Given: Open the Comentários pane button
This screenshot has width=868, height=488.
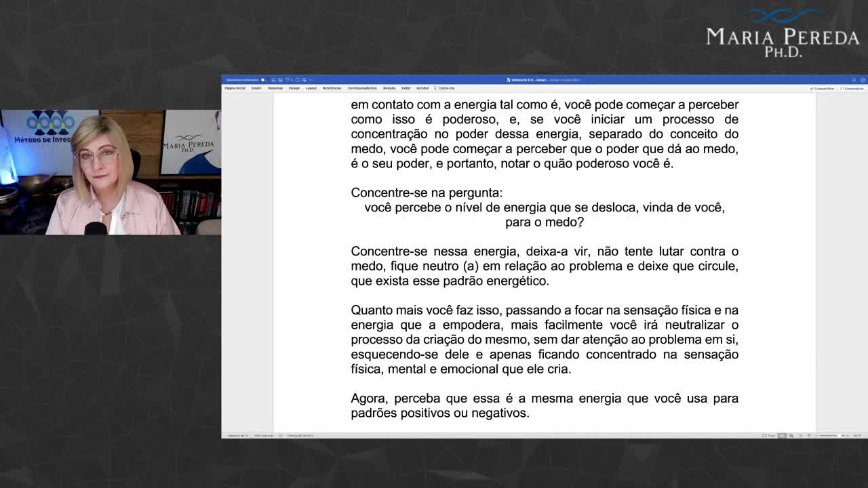Looking at the screenshot, I should (x=852, y=89).
